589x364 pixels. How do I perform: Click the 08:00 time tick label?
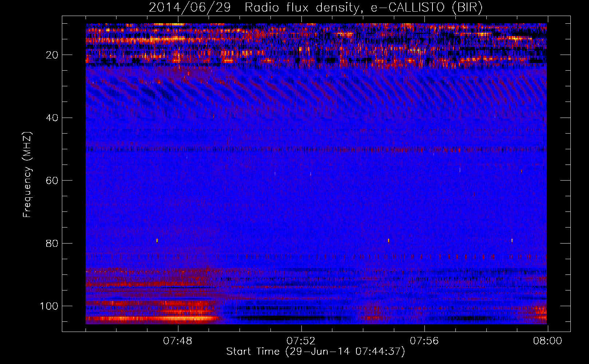point(548,341)
